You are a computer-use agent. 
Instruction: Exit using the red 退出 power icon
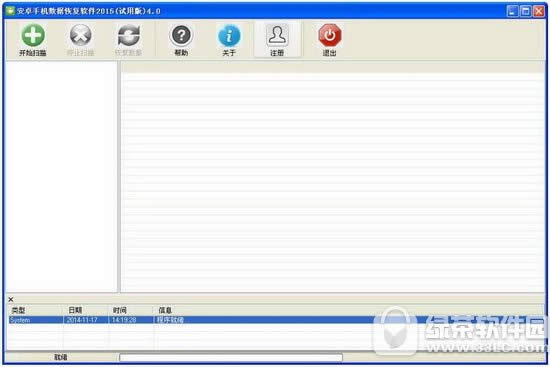point(329,35)
